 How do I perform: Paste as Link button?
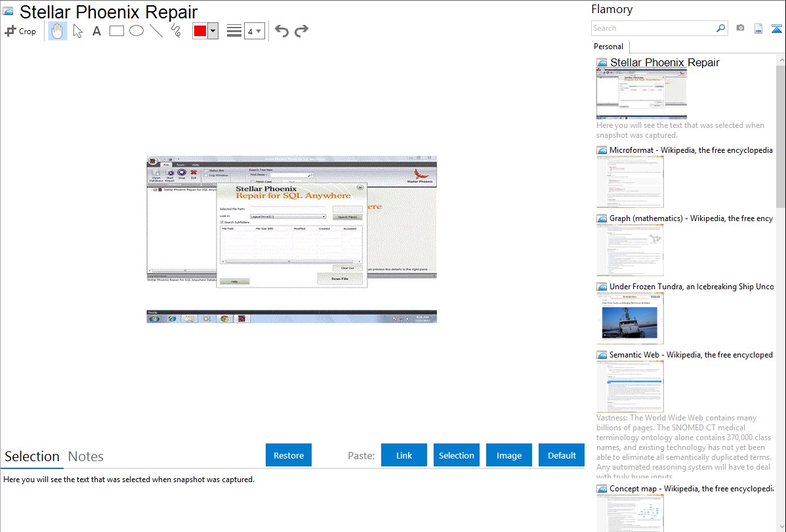pyautogui.click(x=404, y=455)
